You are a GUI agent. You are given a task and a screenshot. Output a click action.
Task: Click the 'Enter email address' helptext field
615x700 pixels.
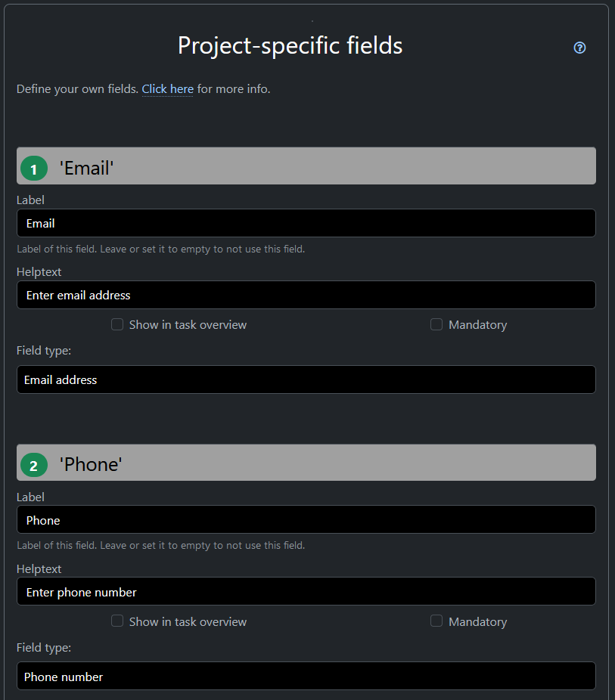[x=306, y=295]
